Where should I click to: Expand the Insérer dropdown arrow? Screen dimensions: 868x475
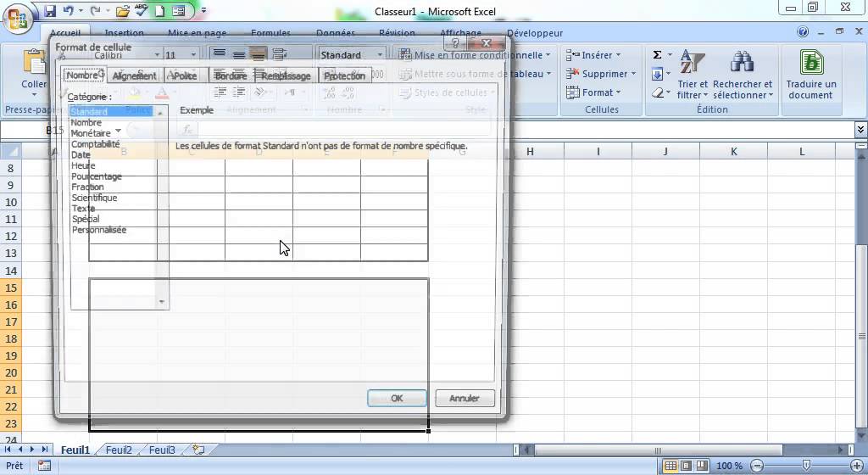tap(618, 55)
